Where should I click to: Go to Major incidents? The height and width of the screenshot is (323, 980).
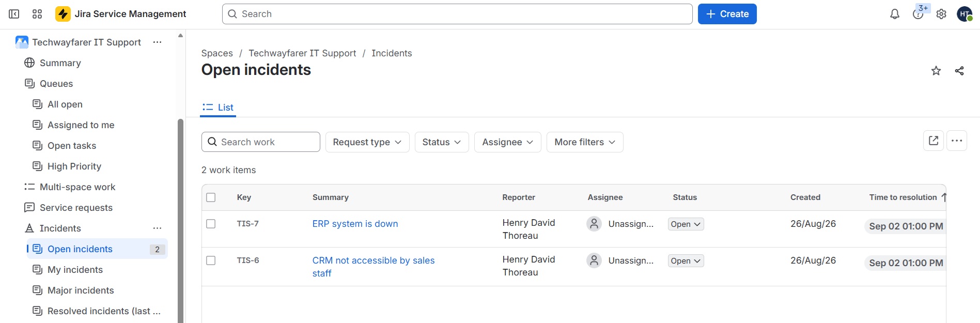tap(81, 290)
